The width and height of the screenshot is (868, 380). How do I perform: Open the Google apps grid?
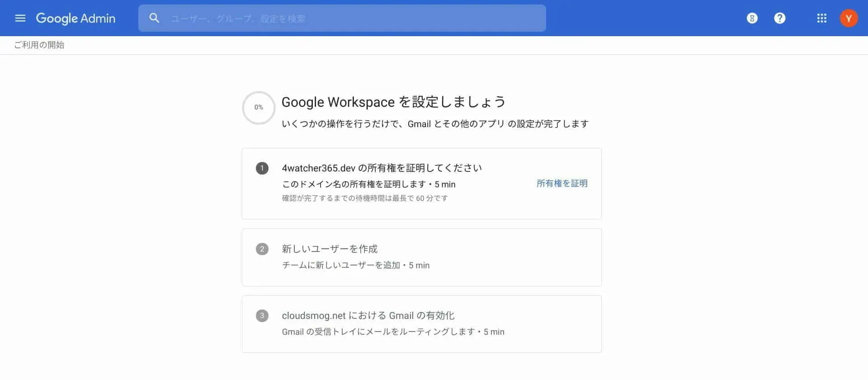tap(822, 18)
